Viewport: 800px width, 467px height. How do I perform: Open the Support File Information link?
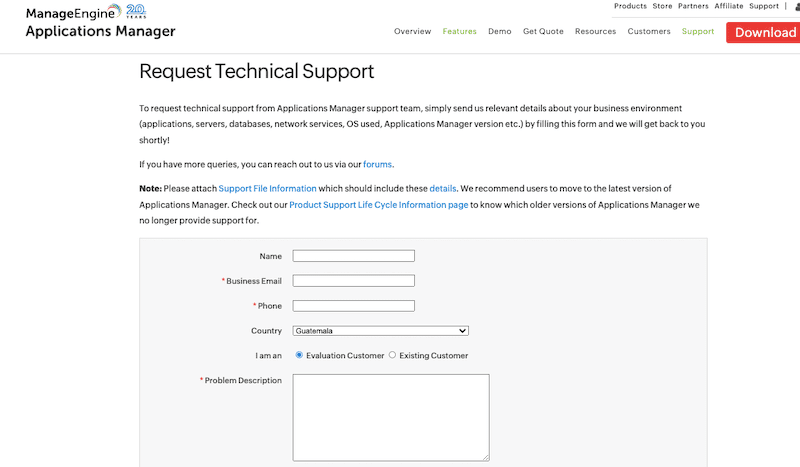pyautogui.click(x=267, y=188)
